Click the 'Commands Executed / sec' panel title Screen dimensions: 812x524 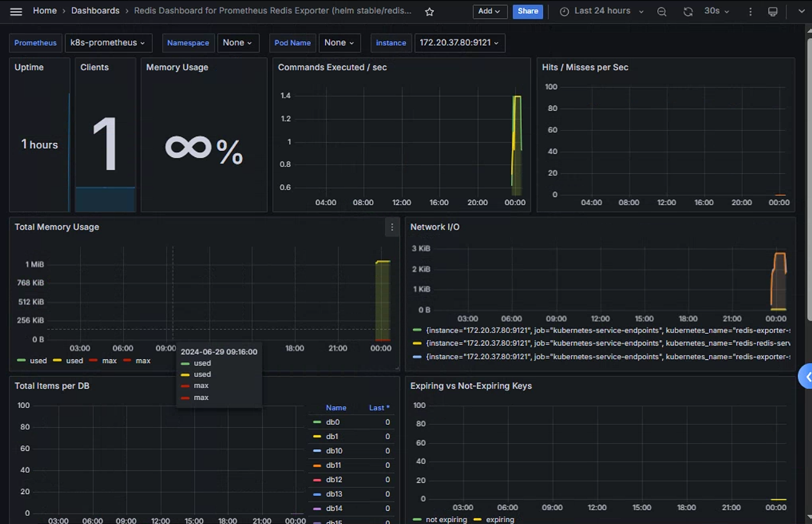coord(332,67)
